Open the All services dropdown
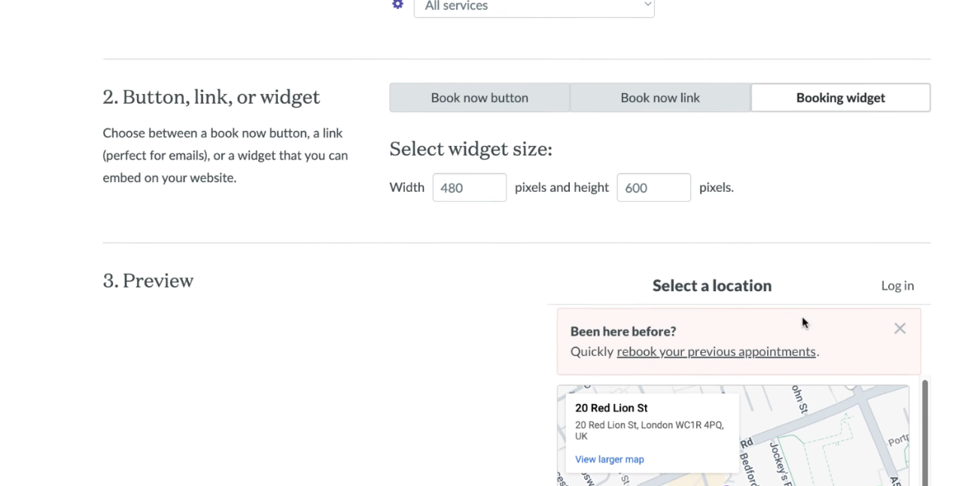 click(x=534, y=6)
